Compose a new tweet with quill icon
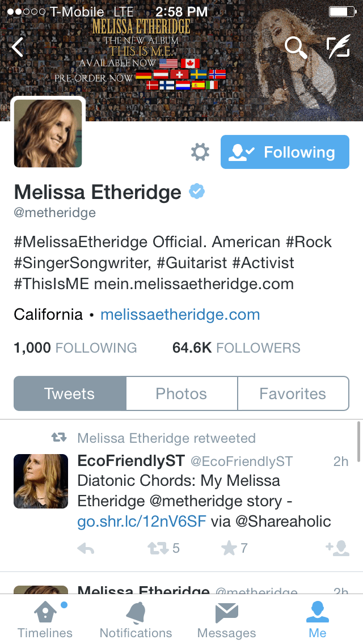Image resolution: width=363 pixels, height=644 pixels. point(339,46)
